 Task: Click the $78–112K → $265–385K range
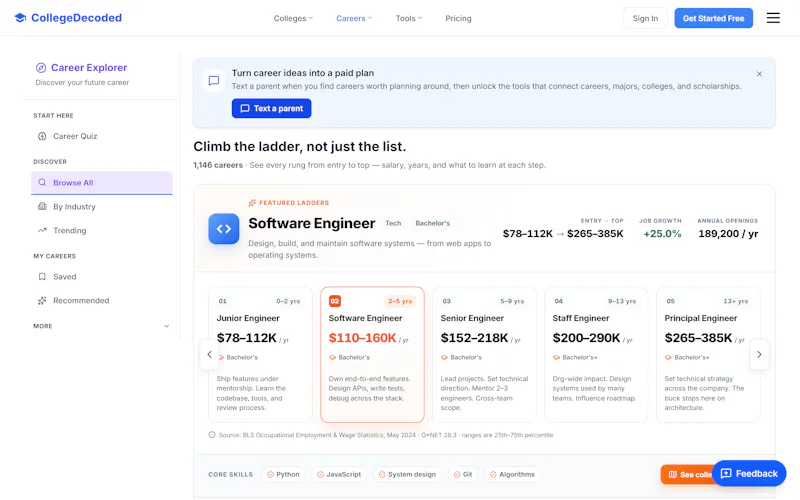coord(563,234)
